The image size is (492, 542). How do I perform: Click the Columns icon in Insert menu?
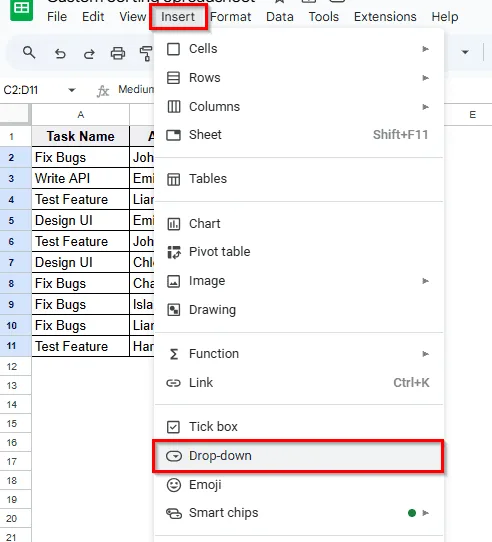174,106
